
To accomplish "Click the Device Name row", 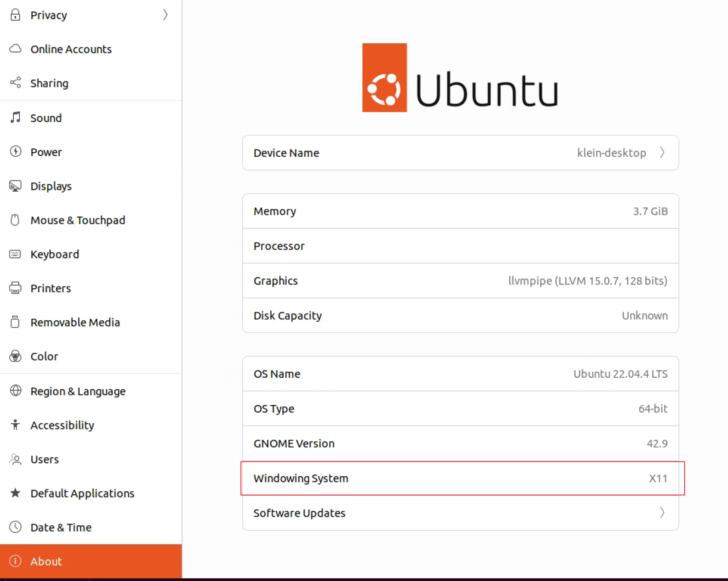I will point(461,153).
